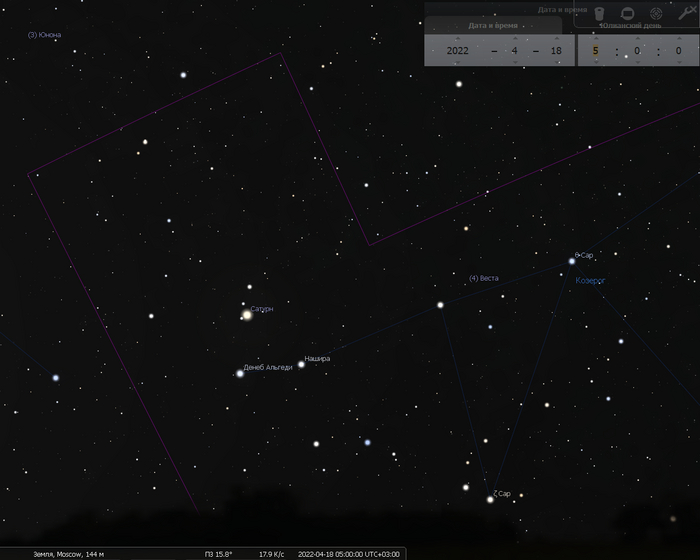Increase the year 2022 with up arrow

[458, 39]
